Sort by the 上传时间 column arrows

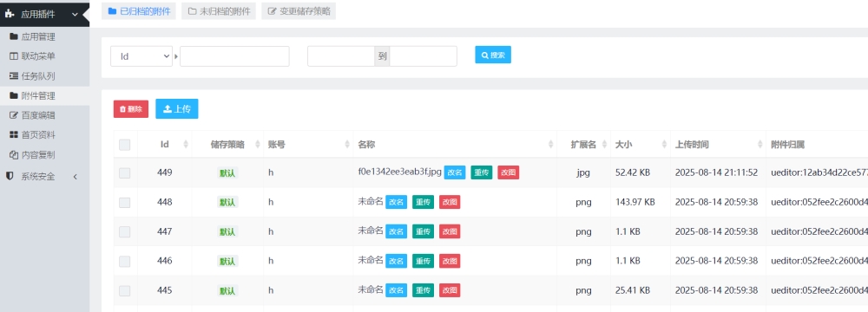pyautogui.click(x=760, y=145)
